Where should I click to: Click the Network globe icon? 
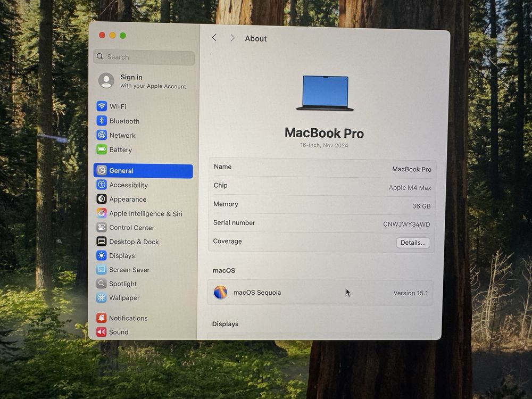[102, 135]
